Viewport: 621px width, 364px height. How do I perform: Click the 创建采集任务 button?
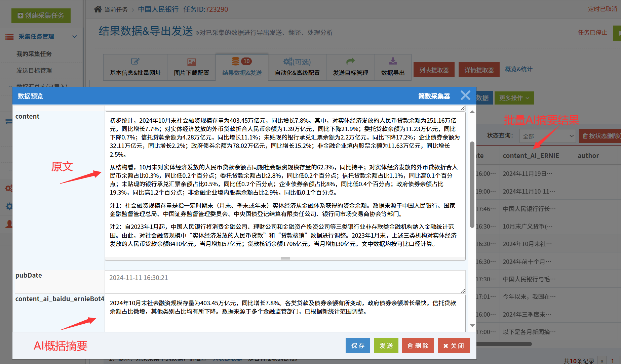point(41,15)
